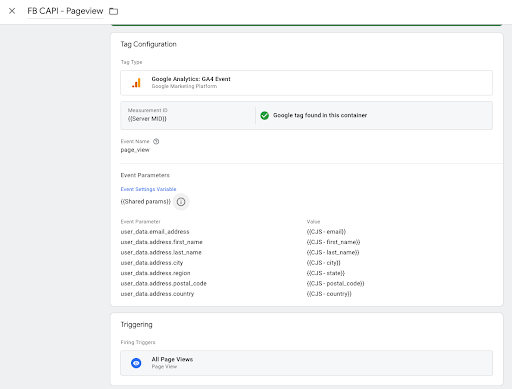Click the green check mark icon
The width and height of the screenshot is (512, 389).
(265, 115)
